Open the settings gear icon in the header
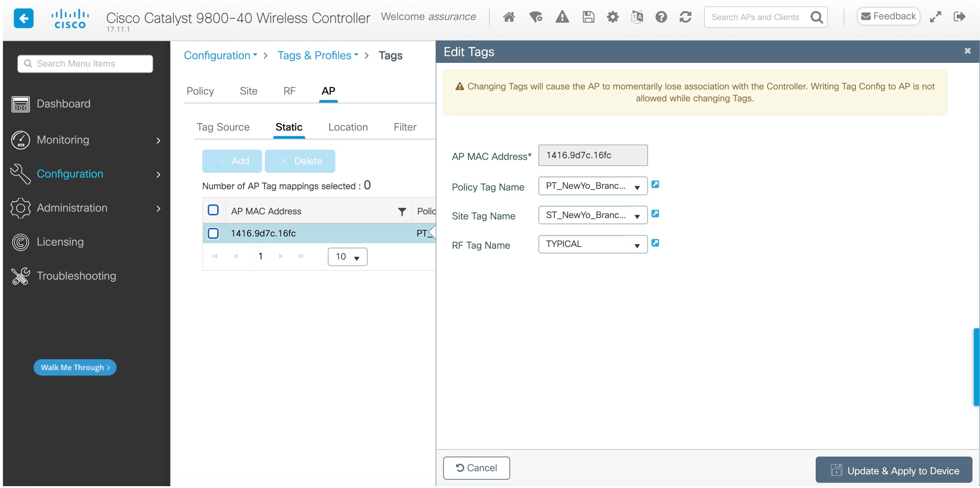This screenshot has width=980, height=488. [613, 17]
